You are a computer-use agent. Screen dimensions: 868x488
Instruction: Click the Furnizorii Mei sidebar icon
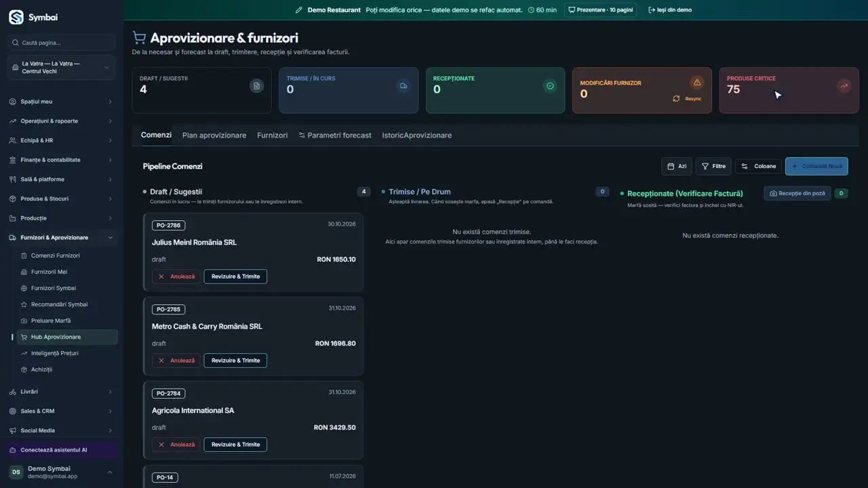pos(24,272)
